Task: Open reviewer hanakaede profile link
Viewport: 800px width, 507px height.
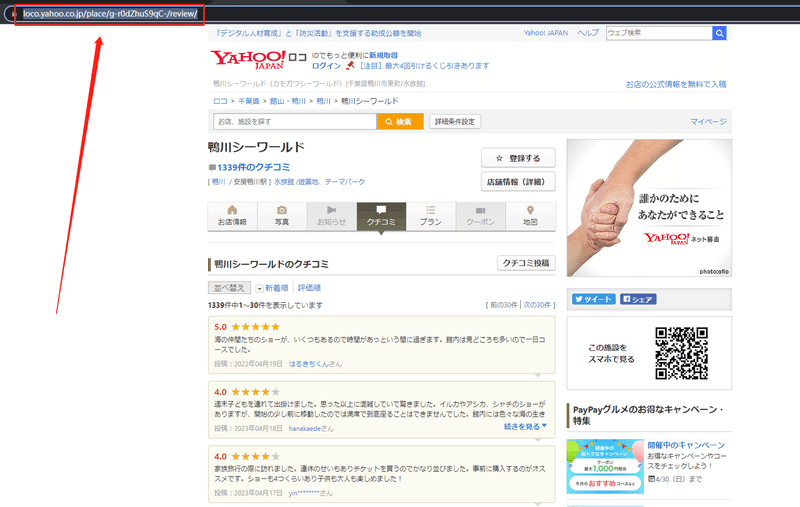Action: (x=305, y=428)
